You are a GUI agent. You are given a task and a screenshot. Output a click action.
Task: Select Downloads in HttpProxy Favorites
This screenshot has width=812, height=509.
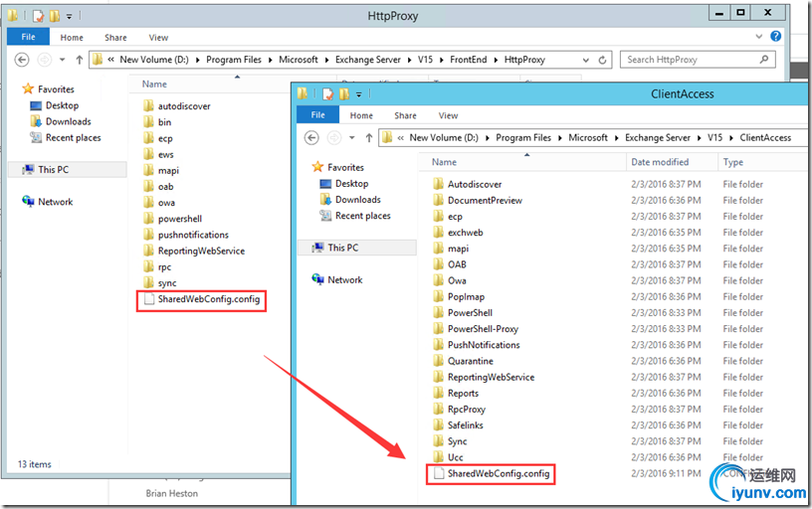click(61, 121)
